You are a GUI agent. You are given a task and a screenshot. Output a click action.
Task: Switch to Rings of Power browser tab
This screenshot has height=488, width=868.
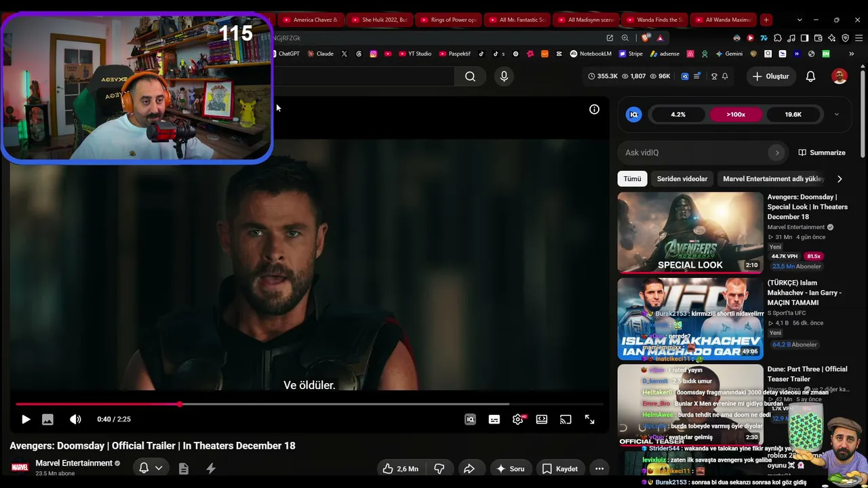tap(448, 20)
